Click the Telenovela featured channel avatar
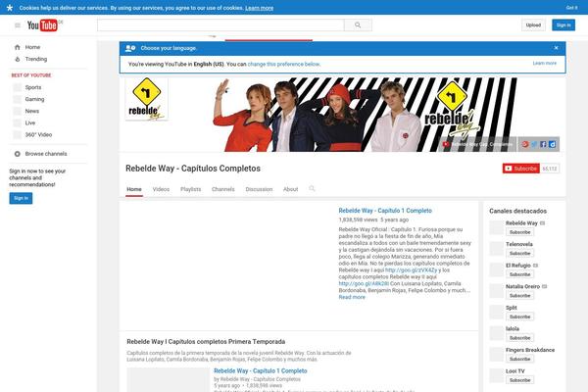Viewport: 588px width, 392px height. [x=497, y=248]
